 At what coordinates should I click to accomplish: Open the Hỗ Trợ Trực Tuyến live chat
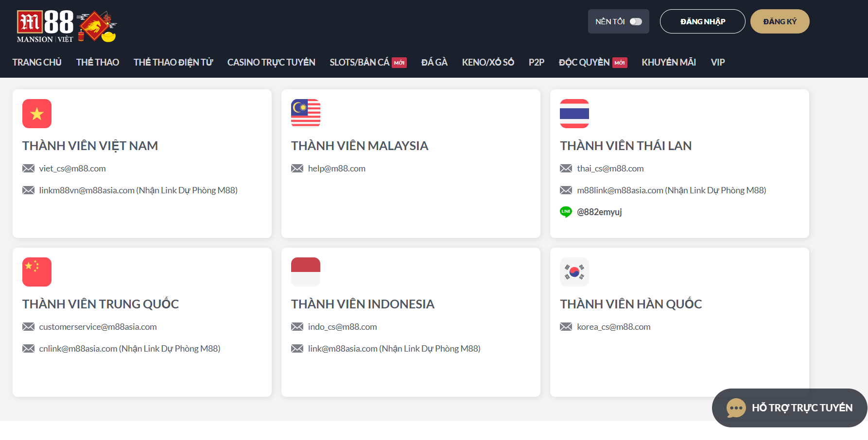pos(790,408)
